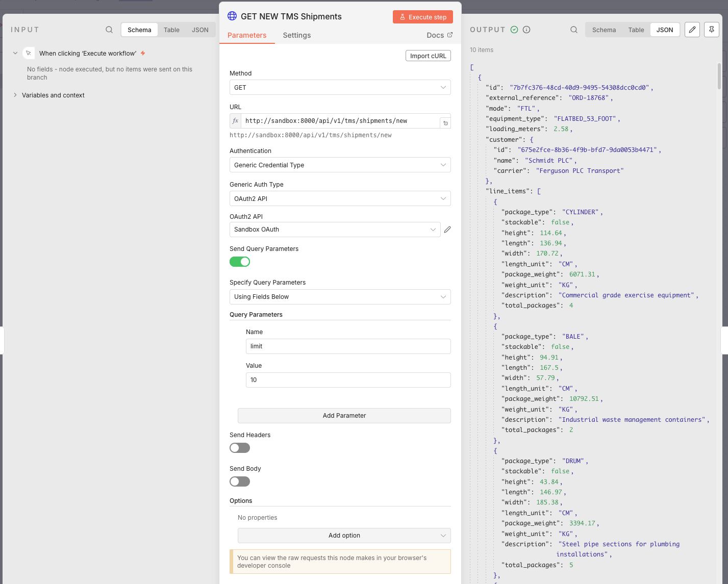Switch to the Settings tab

296,35
